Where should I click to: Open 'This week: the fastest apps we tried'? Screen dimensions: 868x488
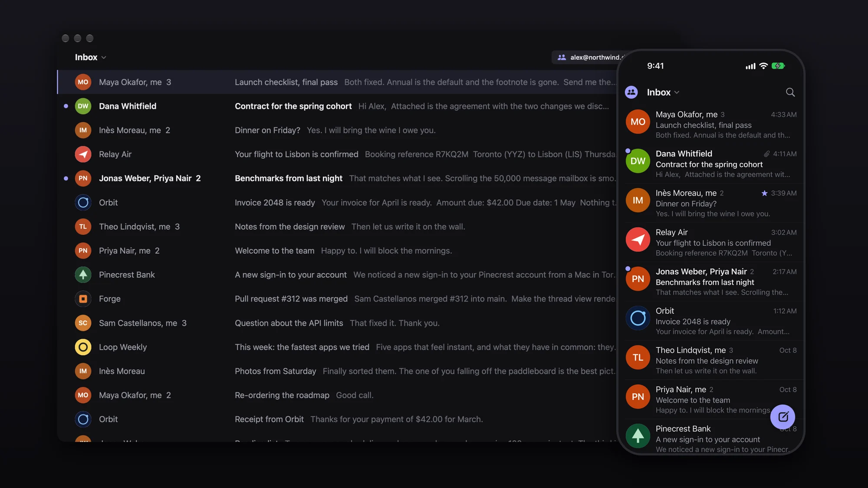click(x=337, y=347)
